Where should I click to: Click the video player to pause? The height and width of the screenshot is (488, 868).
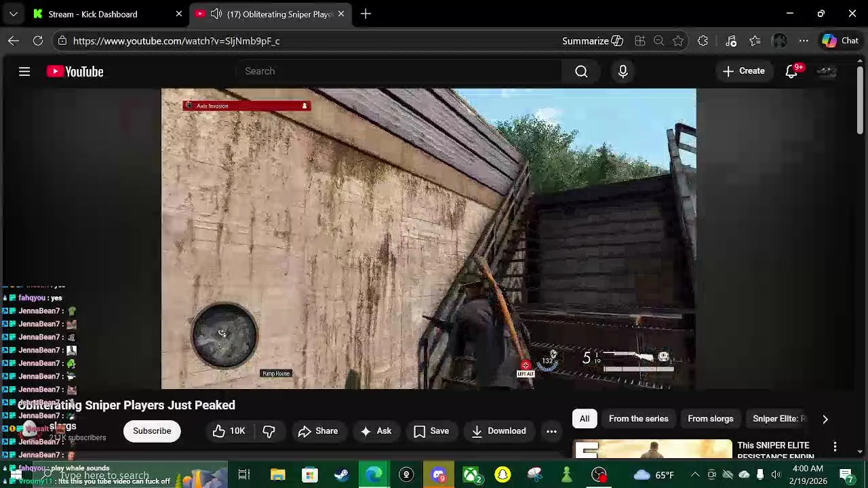tap(429, 239)
